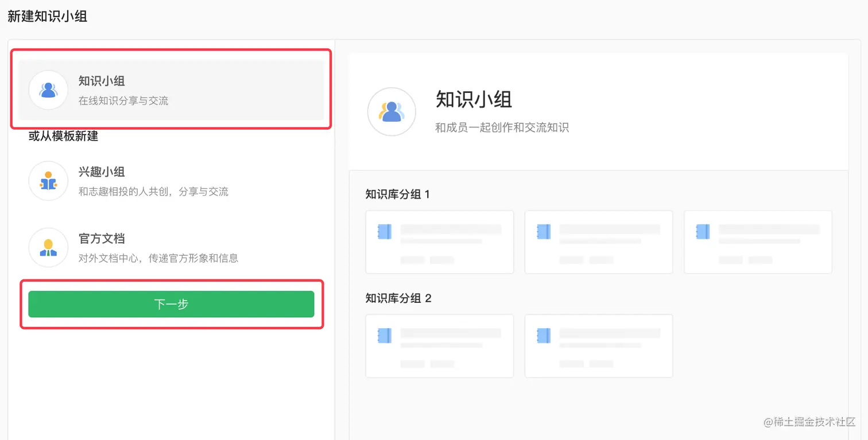868x440 pixels.
Task: Click the 兴趣小组 reading person icon
Action: pos(48,181)
